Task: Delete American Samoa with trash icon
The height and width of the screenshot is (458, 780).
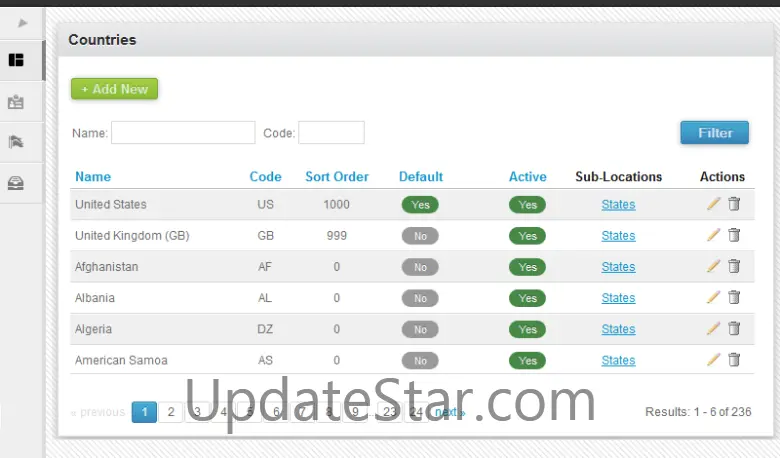Action: pos(734,360)
